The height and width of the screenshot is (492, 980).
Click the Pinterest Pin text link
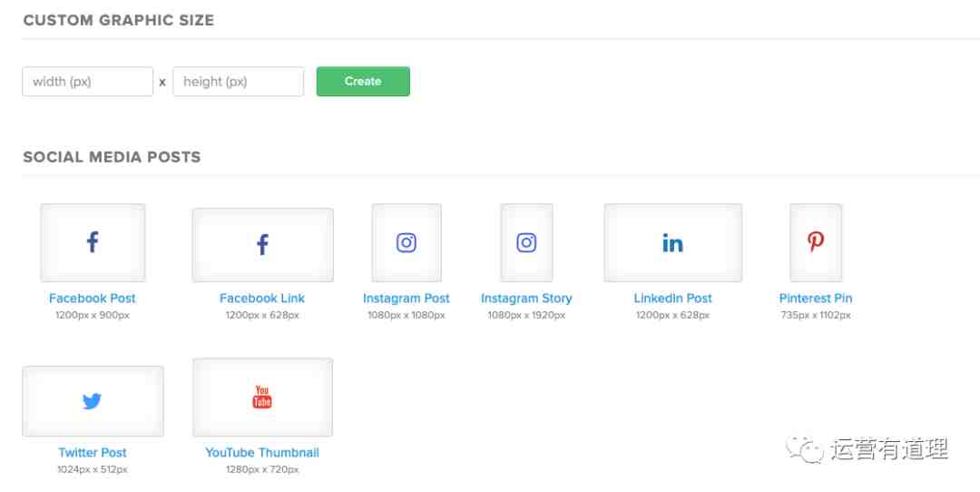(x=816, y=299)
